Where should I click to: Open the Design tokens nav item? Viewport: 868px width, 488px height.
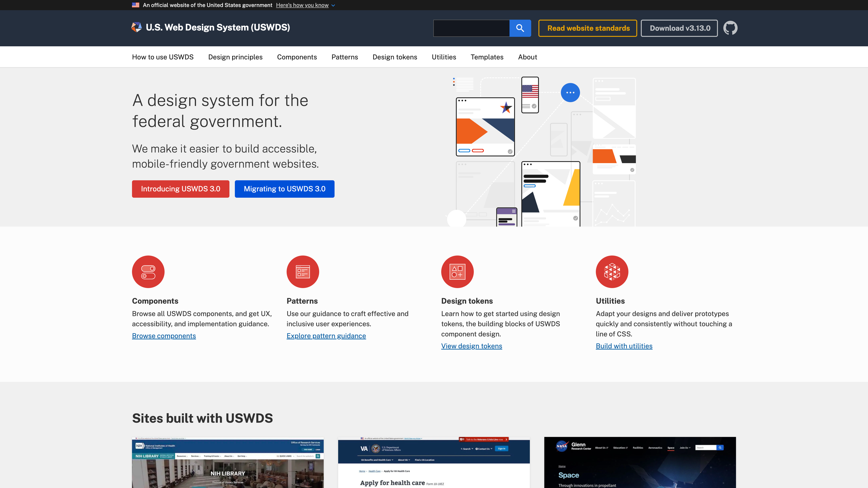395,57
